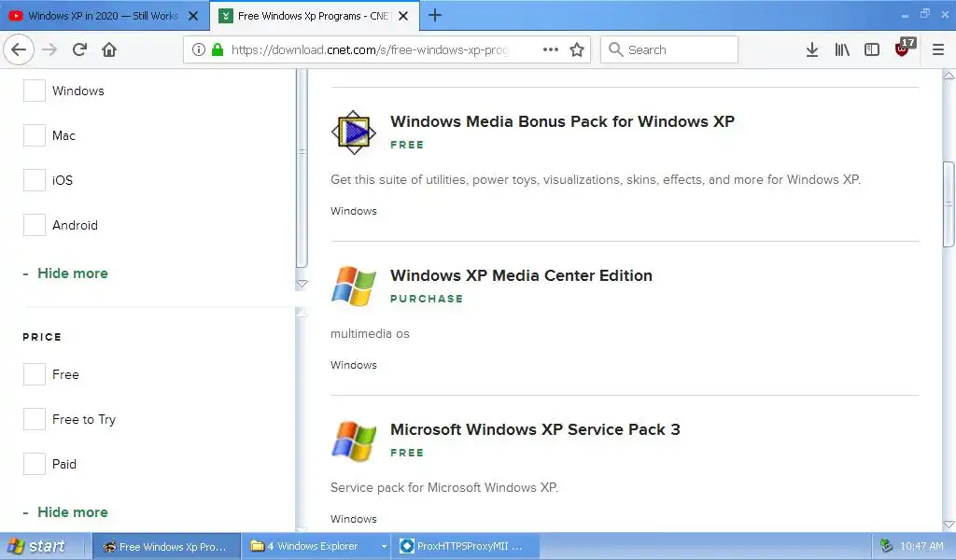
Task: Open the Downloads arrow in the toolbar
Action: click(812, 50)
